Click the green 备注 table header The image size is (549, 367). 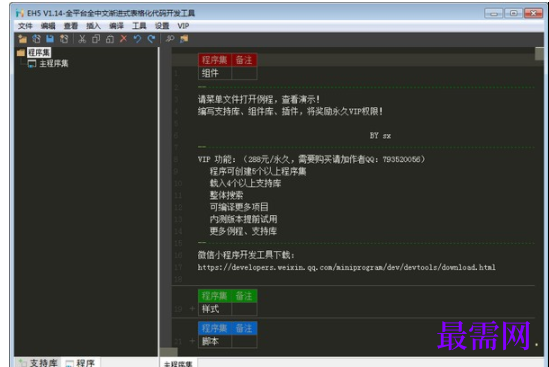pyautogui.click(x=244, y=296)
